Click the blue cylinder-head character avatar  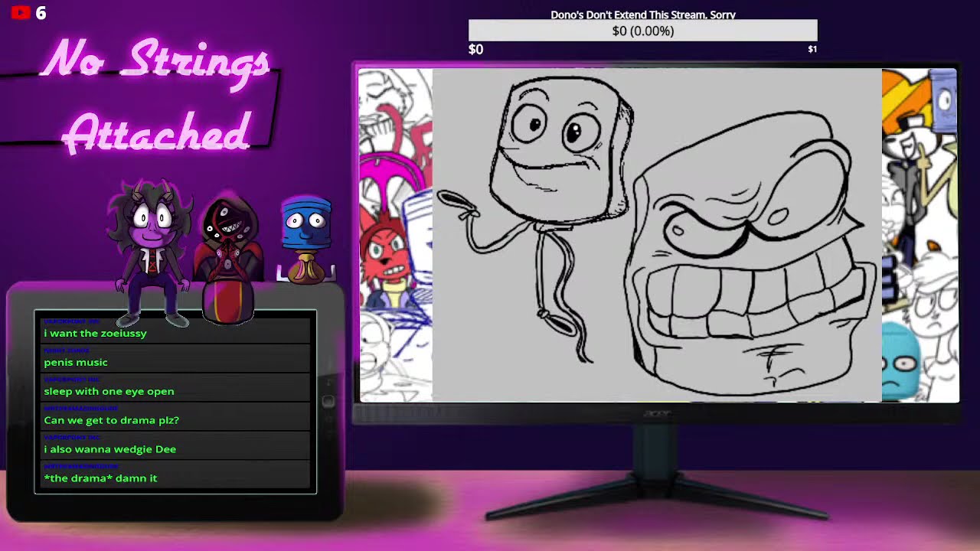(306, 239)
